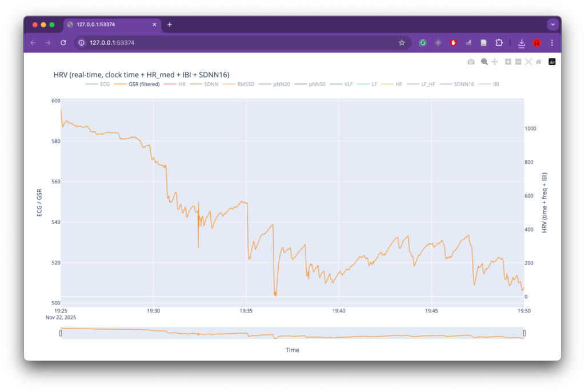The image size is (585, 392).
Task: Open Grammarly extension in browser toolbar
Action: 423,43
